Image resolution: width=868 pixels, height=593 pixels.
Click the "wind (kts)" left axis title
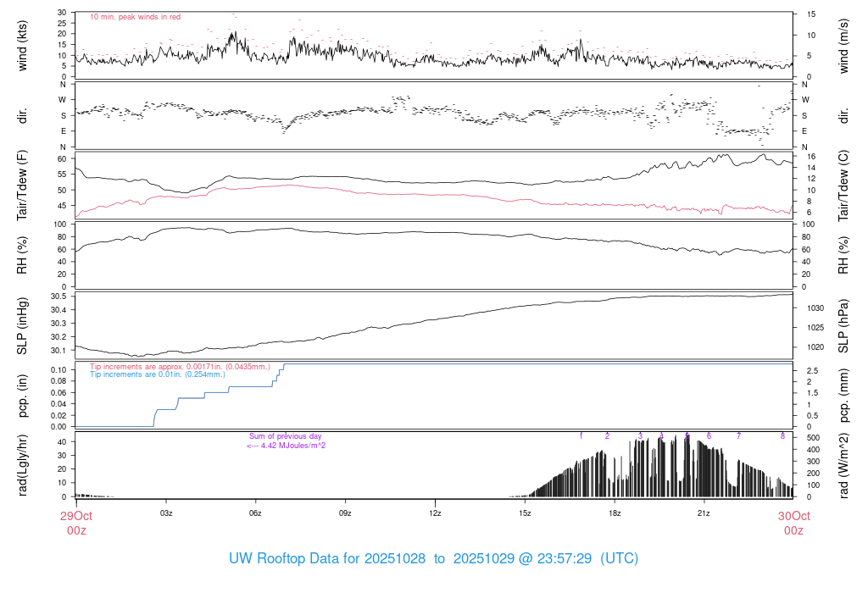pyautogui.click(x=24, y=45)
